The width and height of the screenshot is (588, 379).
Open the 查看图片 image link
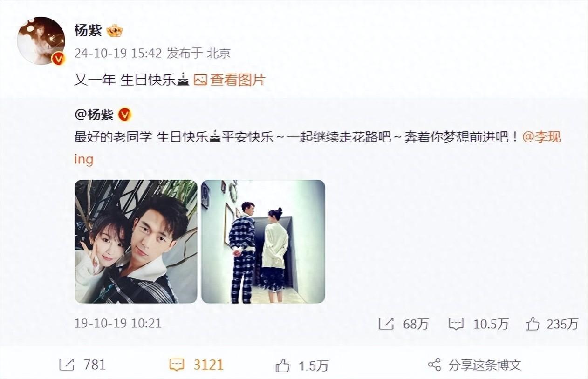click(237, 80)
